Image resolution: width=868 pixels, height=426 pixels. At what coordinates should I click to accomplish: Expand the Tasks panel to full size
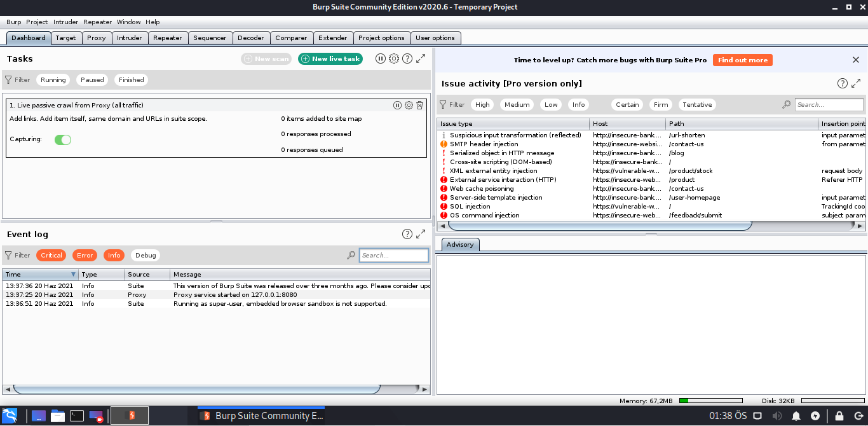(x=421, y=58)
